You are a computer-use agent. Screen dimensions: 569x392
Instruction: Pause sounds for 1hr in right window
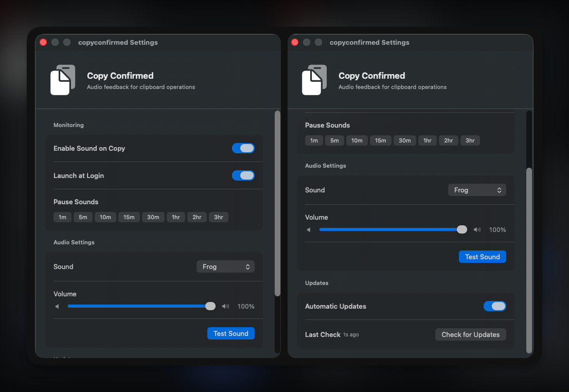[428, 140]
